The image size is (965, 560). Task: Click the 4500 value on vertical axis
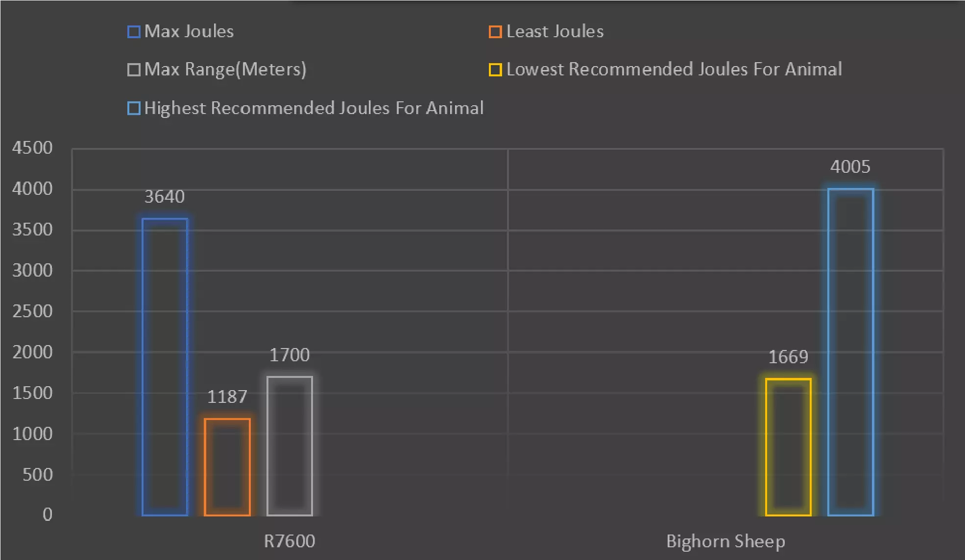pos(32,148)
